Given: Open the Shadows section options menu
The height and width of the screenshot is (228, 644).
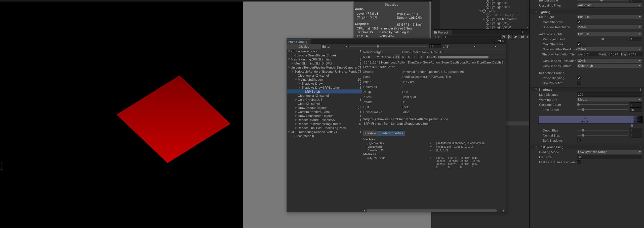Looking at the screenshot, I should tap(640, 90).
